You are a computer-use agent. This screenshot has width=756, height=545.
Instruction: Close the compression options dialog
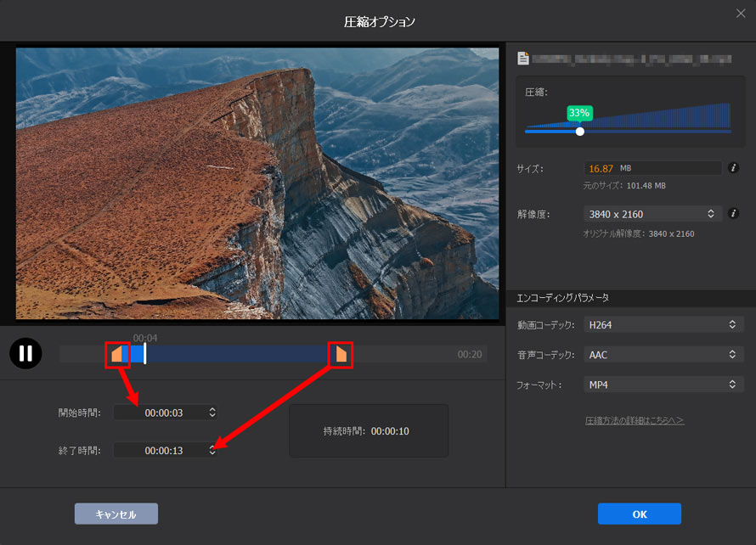(x=740, y=14)
